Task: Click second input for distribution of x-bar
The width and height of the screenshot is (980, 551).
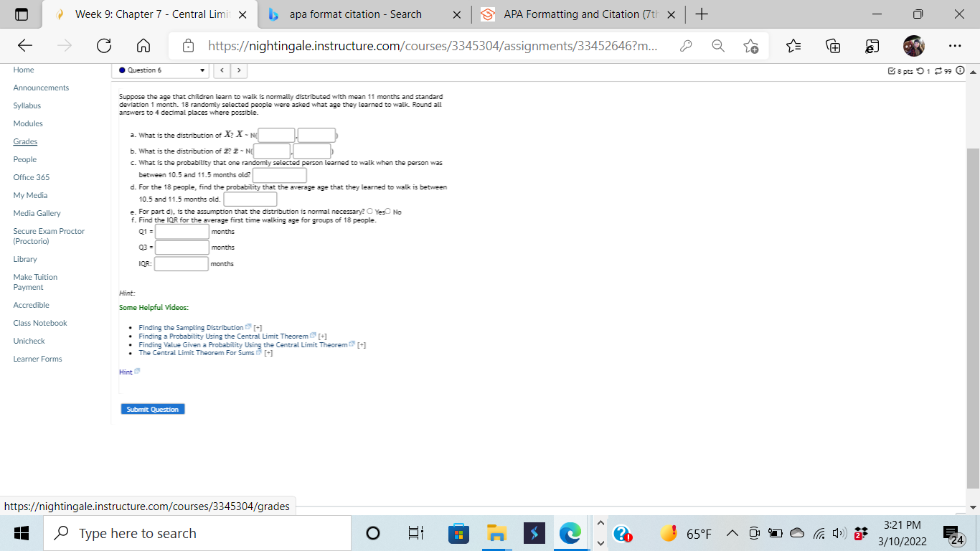Action: click(x=312, y=151)
